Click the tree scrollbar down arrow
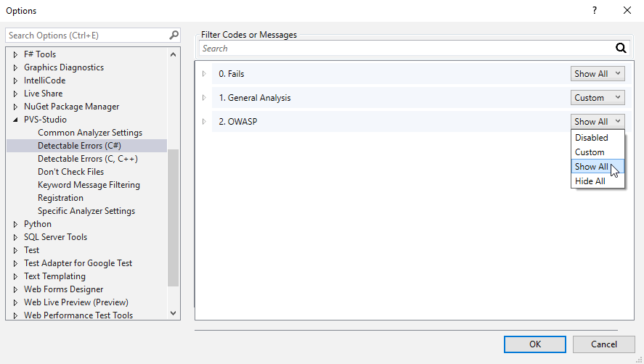Screen dimensions: 644x364 174,313
